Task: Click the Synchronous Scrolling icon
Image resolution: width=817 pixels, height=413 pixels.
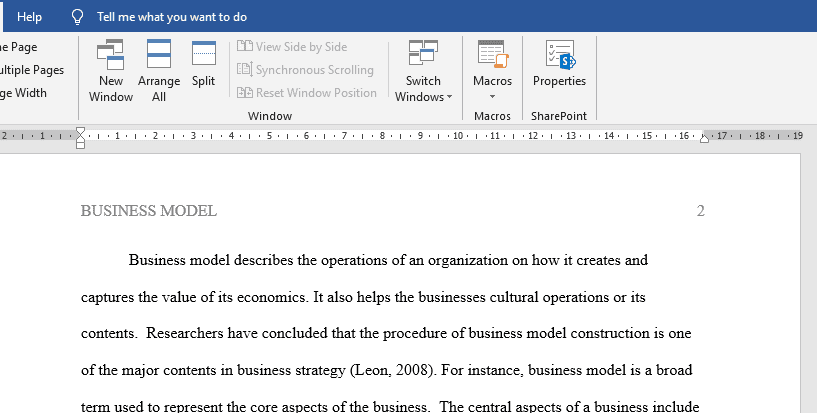Action: (245, 69)
